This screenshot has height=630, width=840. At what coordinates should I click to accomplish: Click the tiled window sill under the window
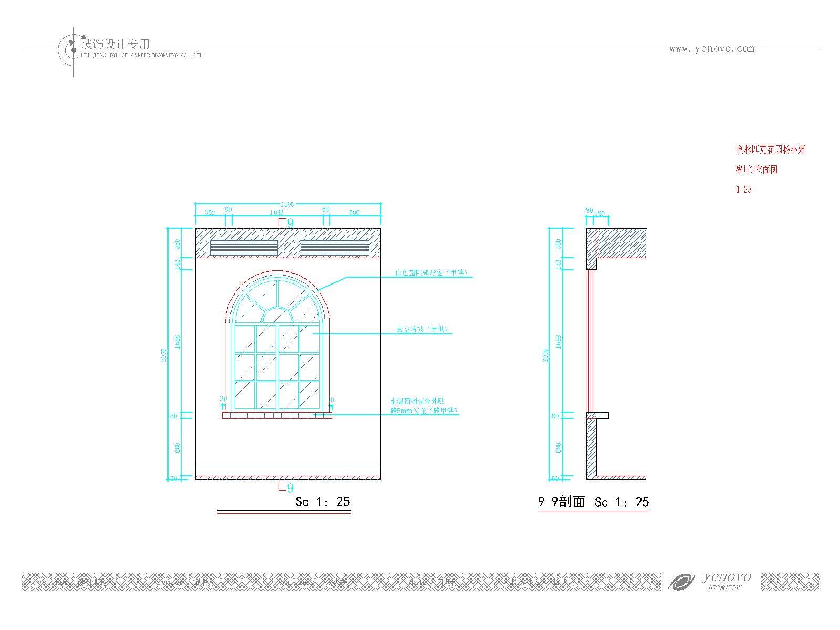(277, 415)
